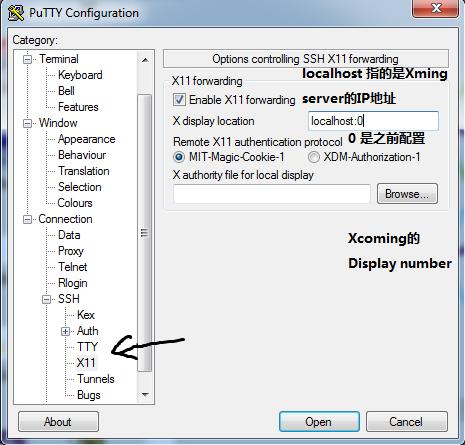Close the PuTTY Configuration window
Screen dimensions: 465x445
(436, 7)
